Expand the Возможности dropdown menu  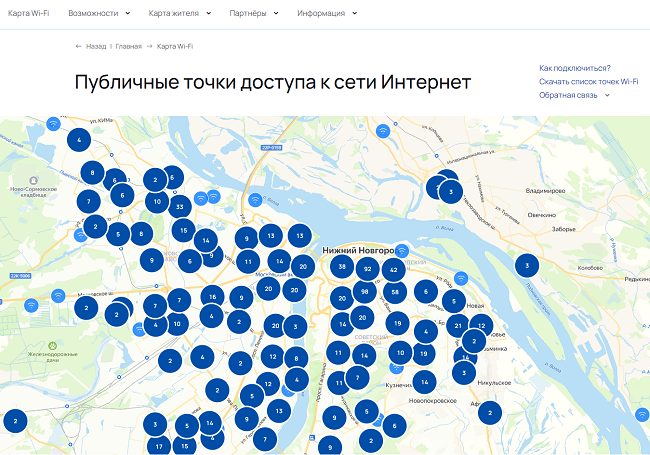(99, 13)
